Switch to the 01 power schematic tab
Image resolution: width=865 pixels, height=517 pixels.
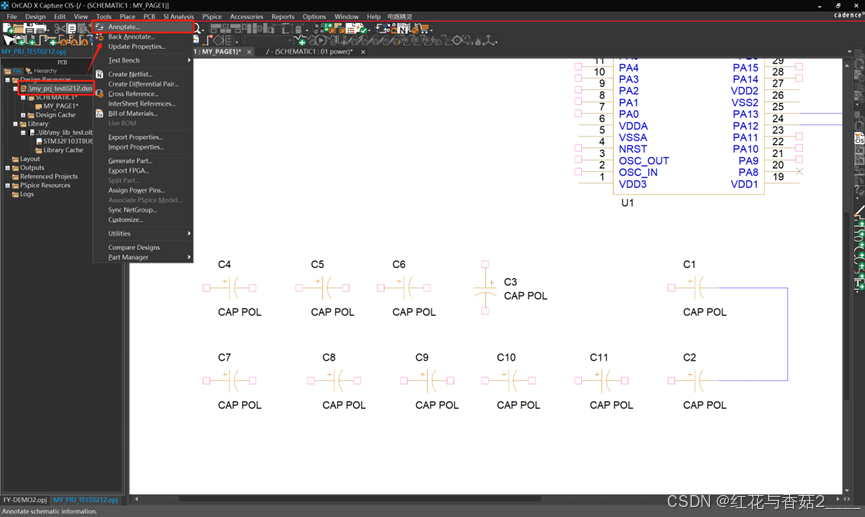(309, 52)
